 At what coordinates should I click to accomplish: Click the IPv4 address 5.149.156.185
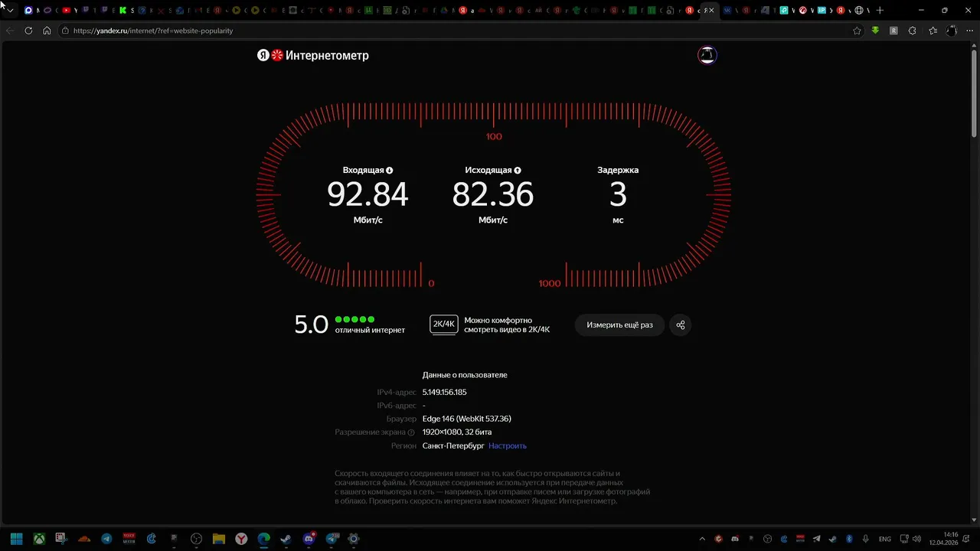[444, 392]
